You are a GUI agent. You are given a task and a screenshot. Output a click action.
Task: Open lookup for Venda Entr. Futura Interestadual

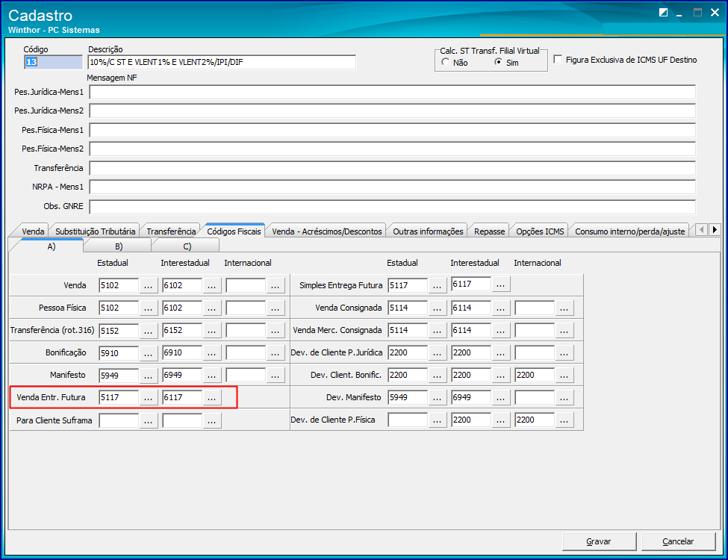212,397
